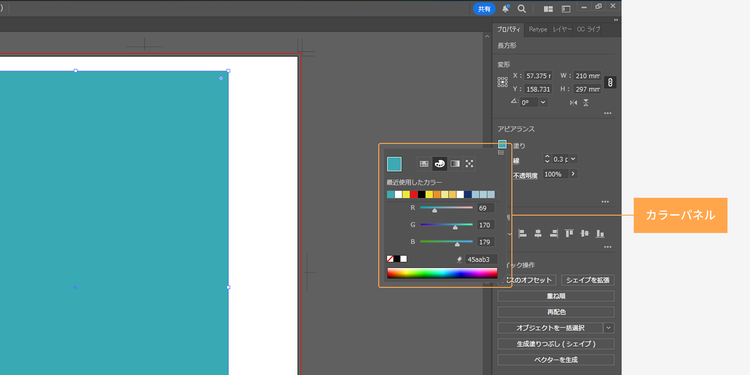This screenshot has height=375, width=750.
Task: Click the Y position field
Action: 538,89
